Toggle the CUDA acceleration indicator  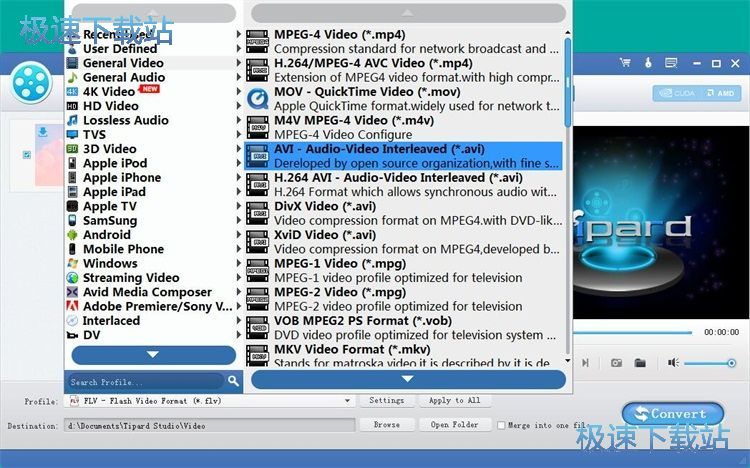(x=677, y=93)
